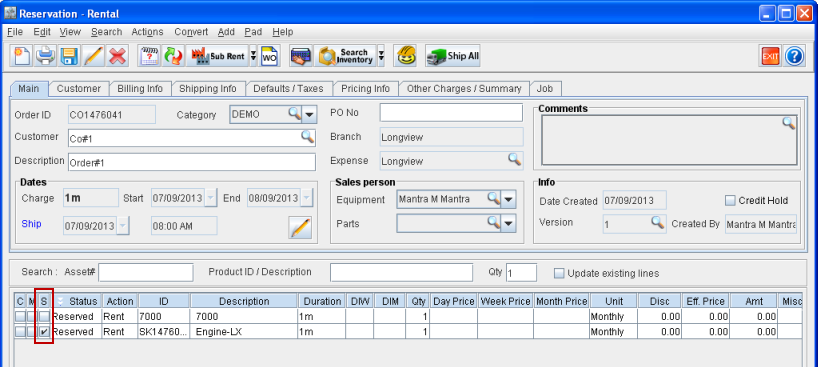Open the Convert menu
The image size is (818, 367).
click(x=191, y=32)
